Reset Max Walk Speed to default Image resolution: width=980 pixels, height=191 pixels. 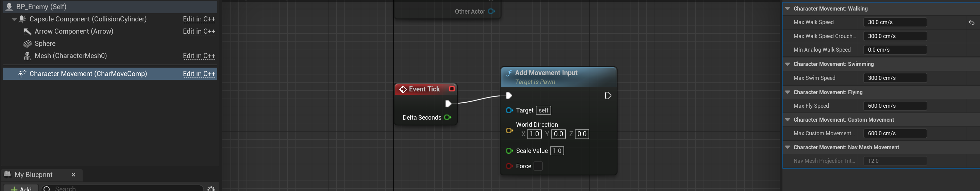pyautogui.click(x=971, y=22)
